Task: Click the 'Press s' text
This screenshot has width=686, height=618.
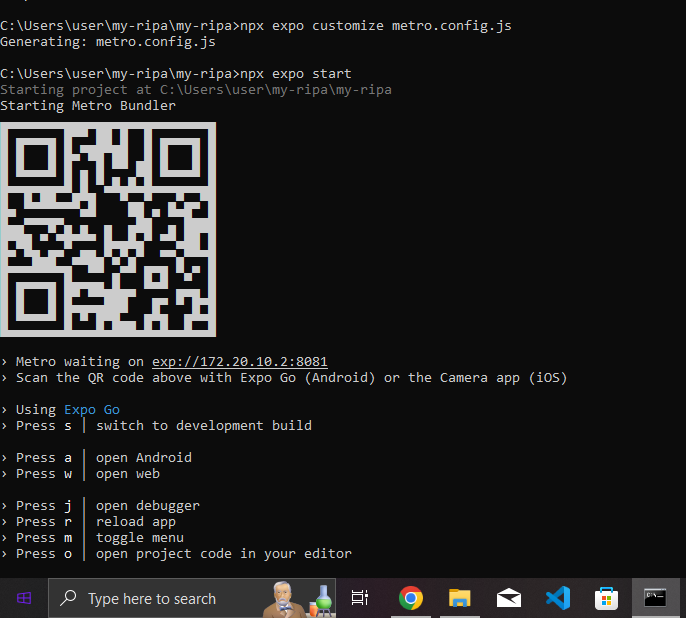Action: pyautogui.click(x=44, y=426)
